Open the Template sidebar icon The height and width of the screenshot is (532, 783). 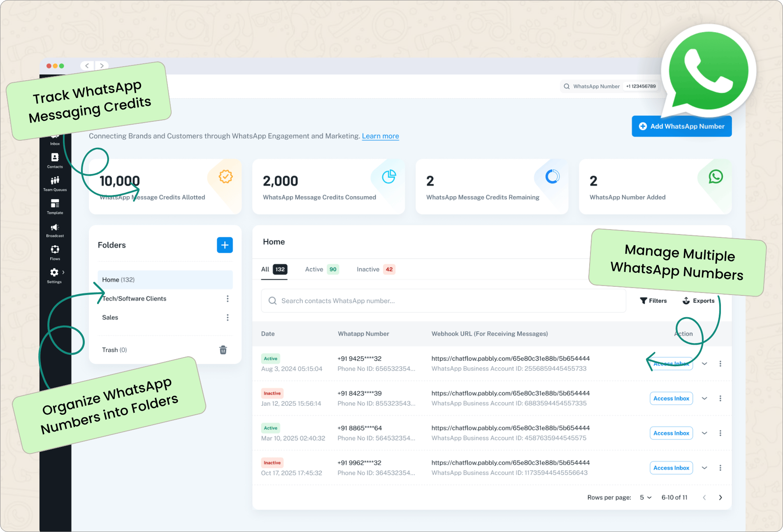[55, 207]
